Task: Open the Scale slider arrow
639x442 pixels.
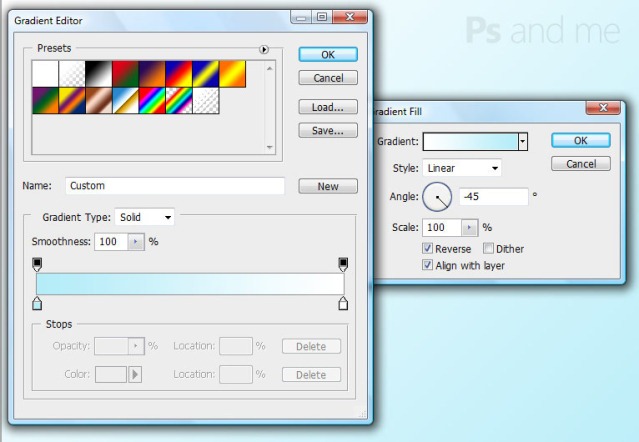Action: 469,227
